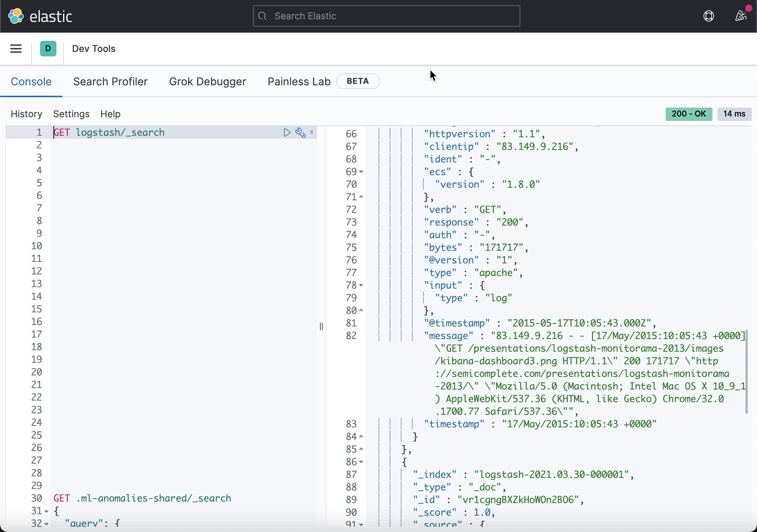Viewport: 757px width, 532px height.
Task: Open console Settings
Action: click(x=71, y=114)
